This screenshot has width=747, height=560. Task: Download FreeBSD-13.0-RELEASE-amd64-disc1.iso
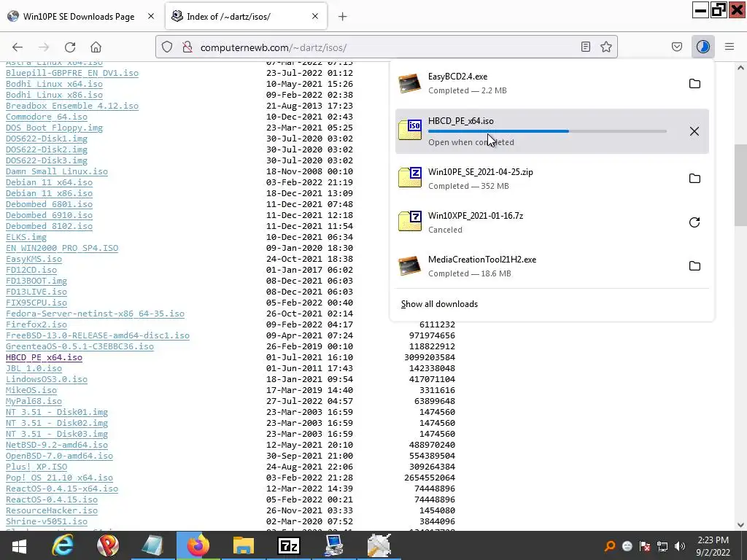point(98,335)
